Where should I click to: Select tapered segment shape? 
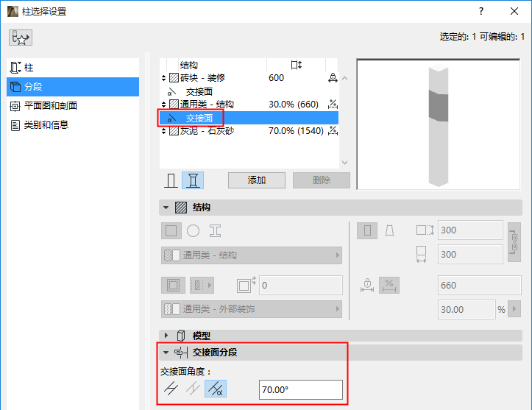click(389, 231)
